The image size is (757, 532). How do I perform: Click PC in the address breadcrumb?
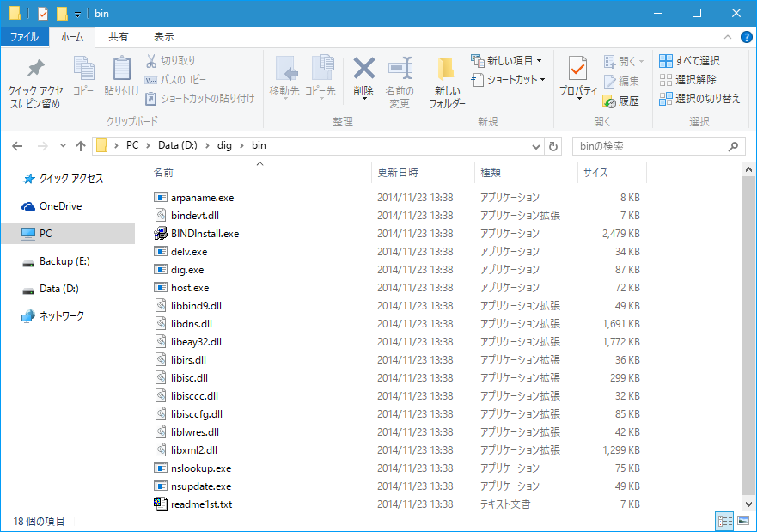(132, 146)
